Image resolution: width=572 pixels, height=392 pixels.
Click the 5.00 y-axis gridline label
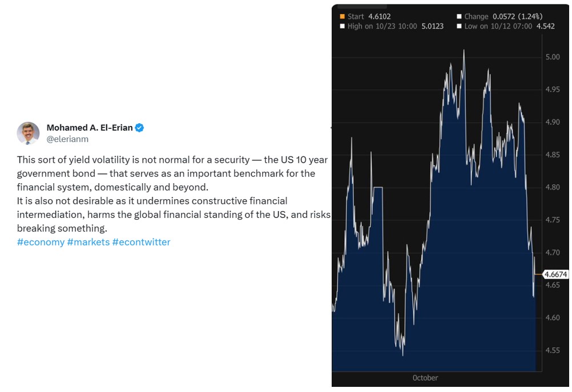pos(553,57)
